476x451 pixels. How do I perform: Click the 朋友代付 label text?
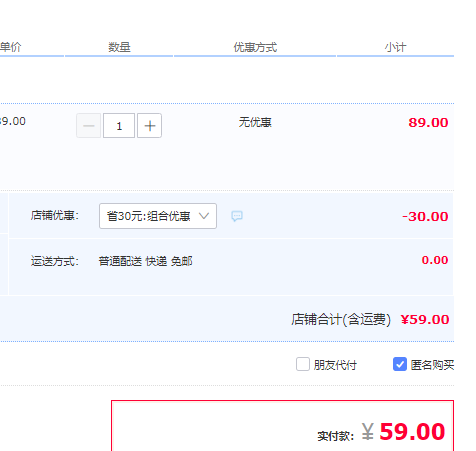335,365
